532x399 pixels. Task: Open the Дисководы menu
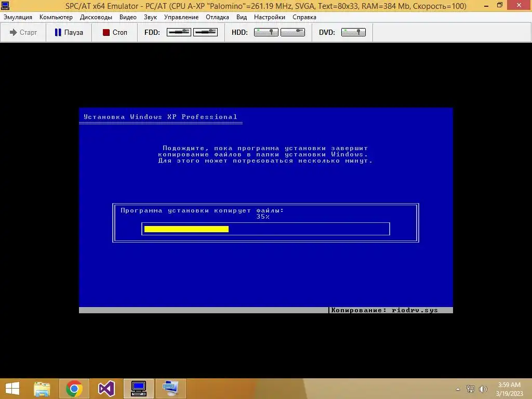point(96,17)
